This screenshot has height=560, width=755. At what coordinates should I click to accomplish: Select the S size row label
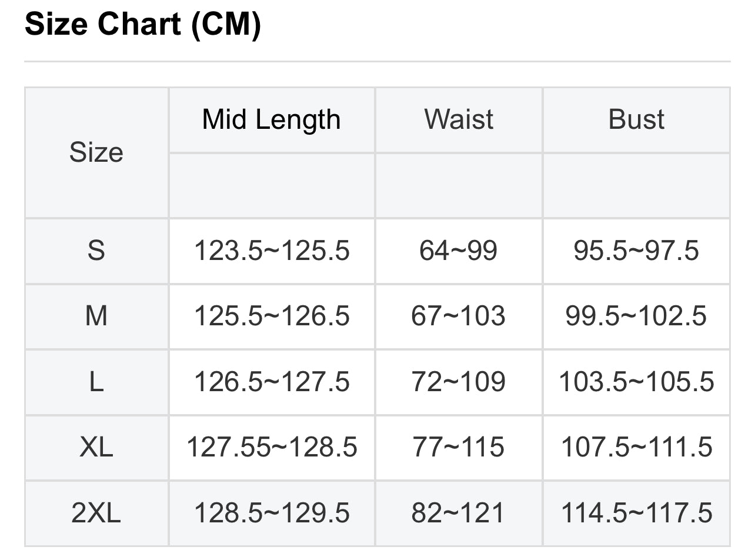pos(96,251)
